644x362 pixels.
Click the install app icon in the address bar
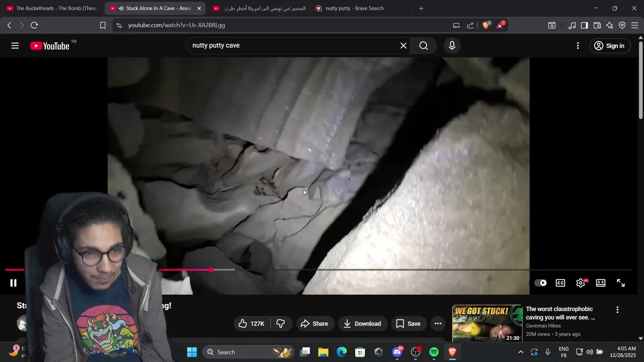click(x=456, y=25)
